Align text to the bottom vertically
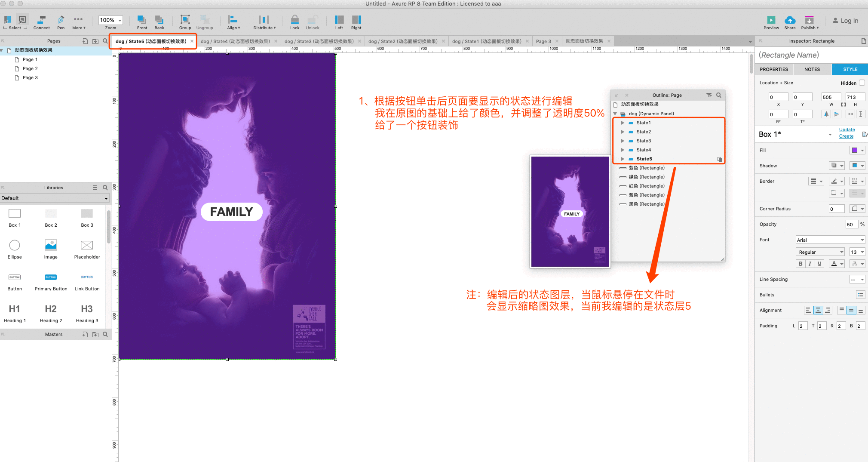This screenshot has width=868, height=462. pos(861,310)
